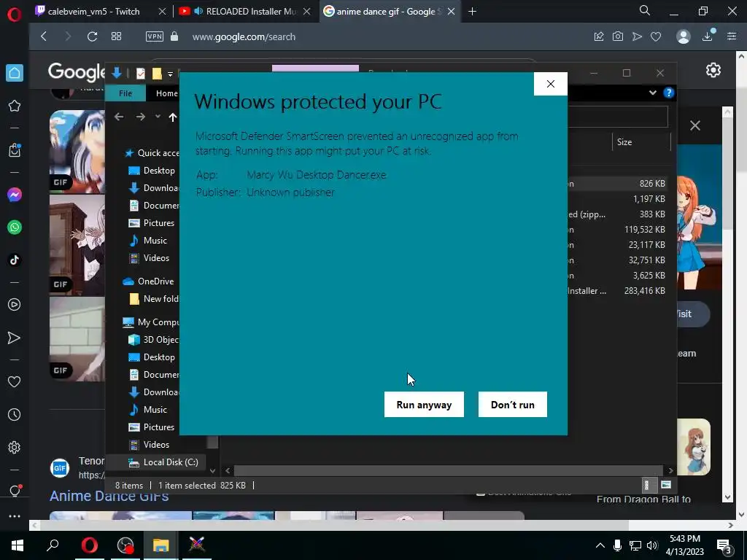Close the anime dance gif tab

coord(451,12)
